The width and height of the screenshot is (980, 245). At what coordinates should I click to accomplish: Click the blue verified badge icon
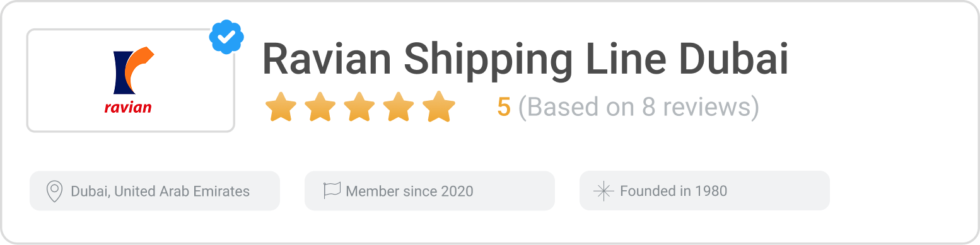[226, 37]
